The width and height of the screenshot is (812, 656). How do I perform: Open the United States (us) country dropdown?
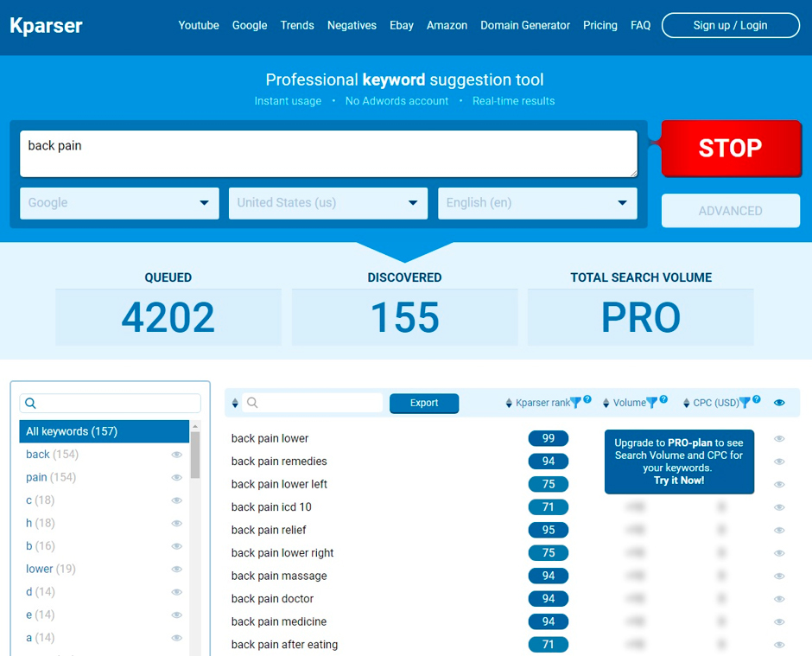point(328,203)
